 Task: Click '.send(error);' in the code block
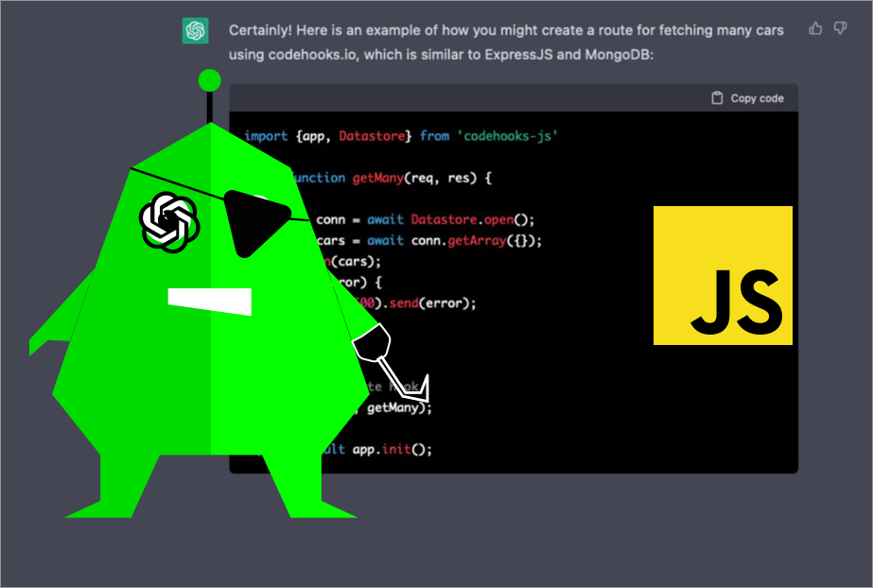click(x=430, y=303)
